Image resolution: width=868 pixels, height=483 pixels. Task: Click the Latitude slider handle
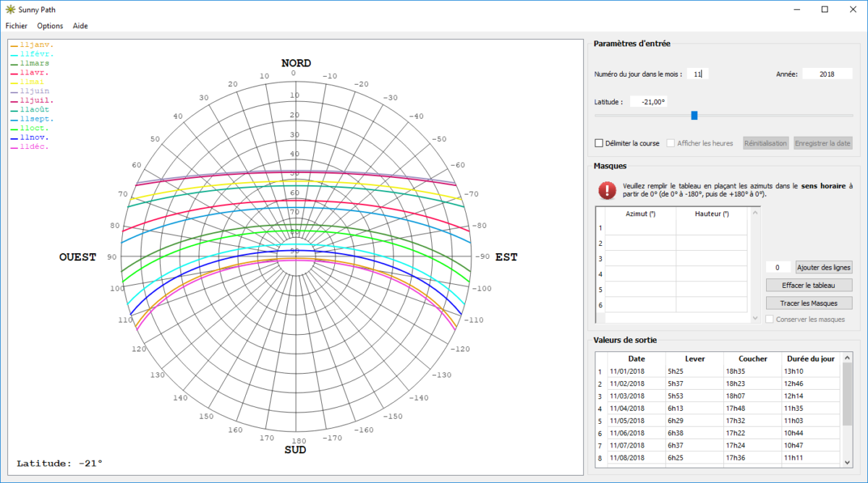pos(694,115)
